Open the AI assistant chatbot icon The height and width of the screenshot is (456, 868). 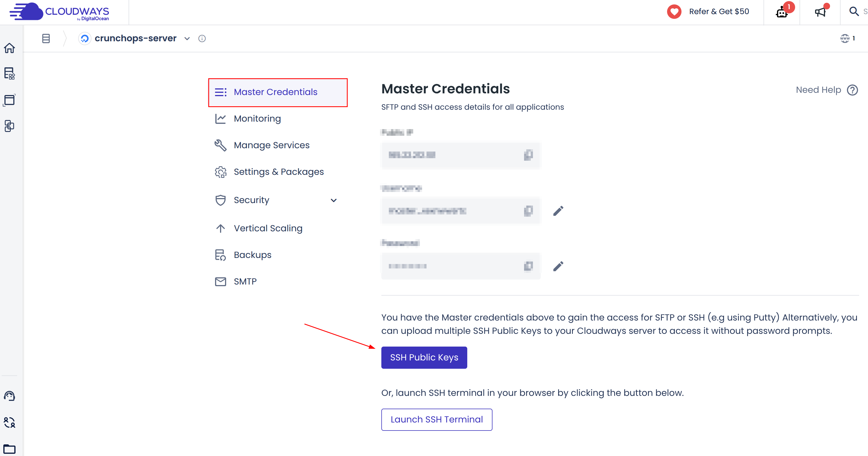tap(782, 12)
